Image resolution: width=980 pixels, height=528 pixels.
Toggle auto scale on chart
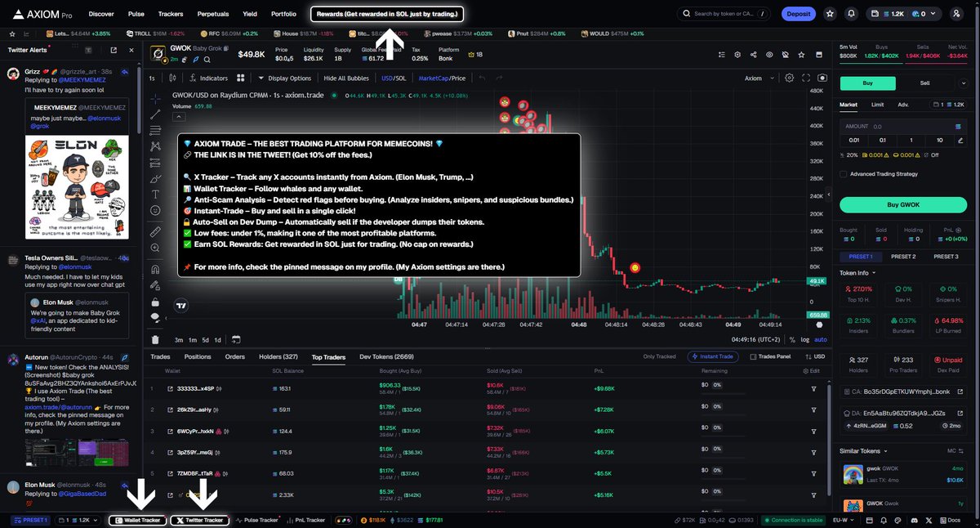[821, 339]
